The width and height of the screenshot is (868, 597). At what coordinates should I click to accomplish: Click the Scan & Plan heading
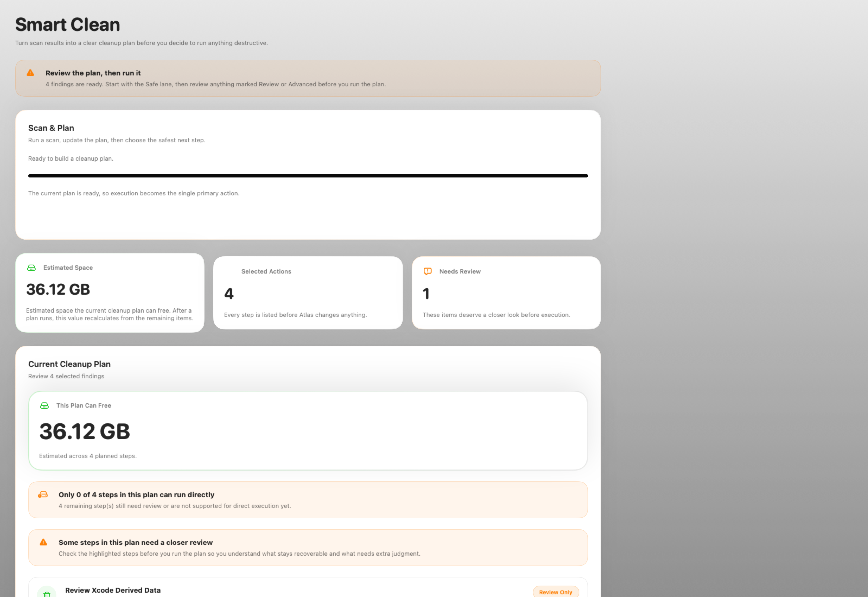pyautogui.click(x=51, y=128)
